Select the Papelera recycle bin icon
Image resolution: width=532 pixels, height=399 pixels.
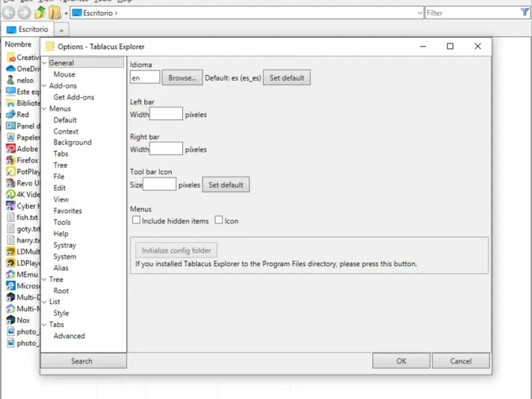click(11, 137)
